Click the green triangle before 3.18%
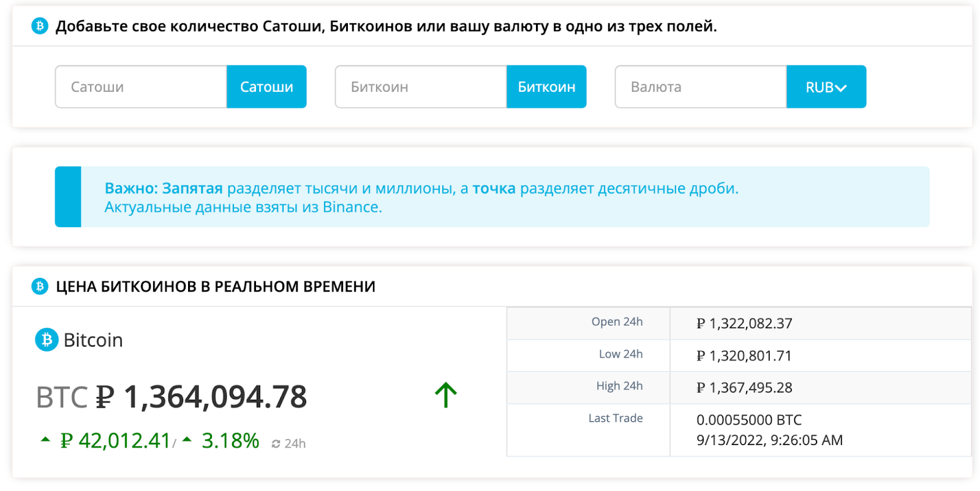The height and width of the screenshot is (491, 980). (187, 439)
